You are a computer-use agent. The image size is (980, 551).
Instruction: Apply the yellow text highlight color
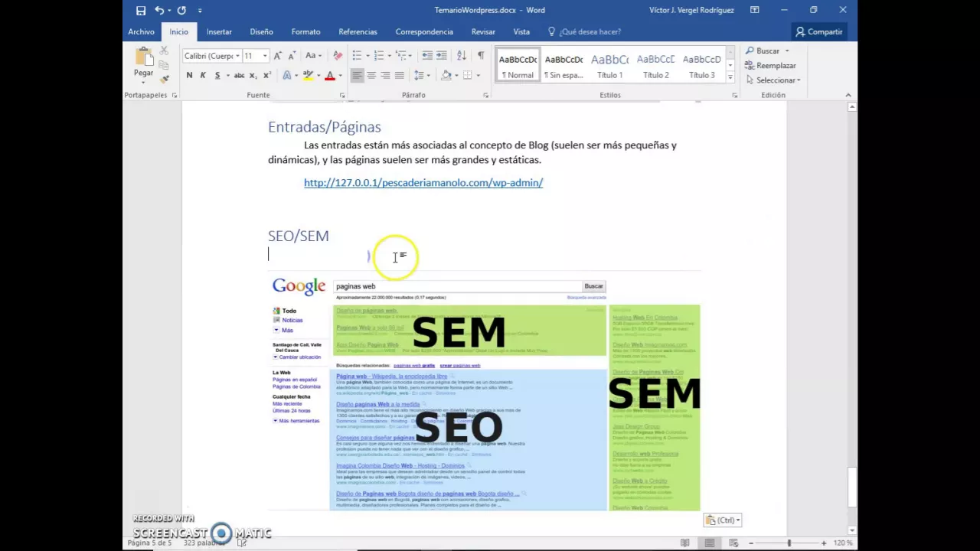(308, 75)
